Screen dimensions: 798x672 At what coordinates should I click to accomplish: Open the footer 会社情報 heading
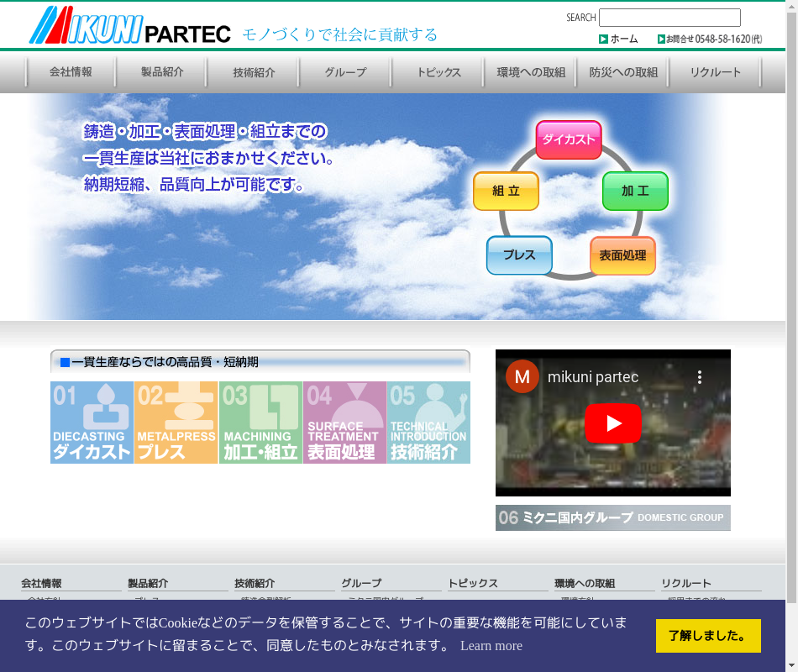41,584
